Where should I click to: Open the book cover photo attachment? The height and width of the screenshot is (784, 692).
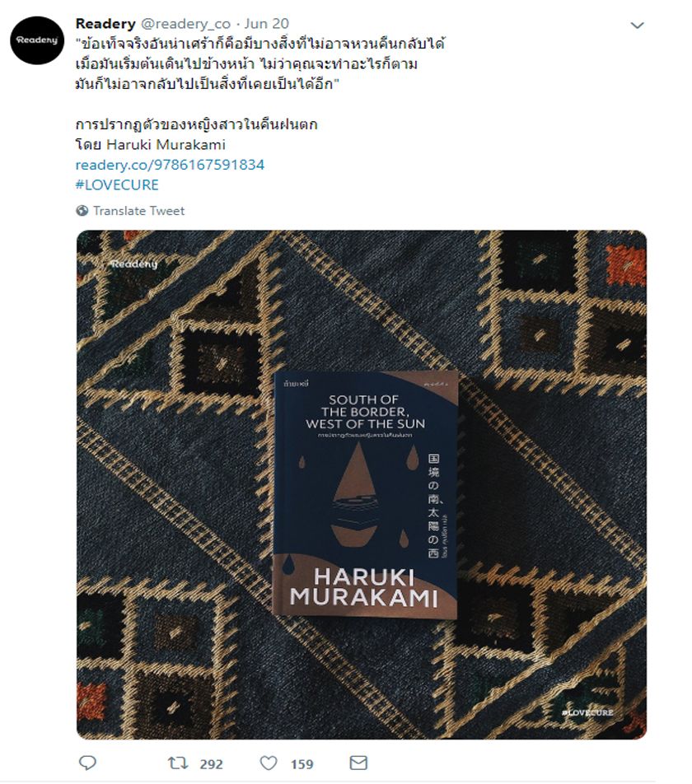tap(362, 484)
